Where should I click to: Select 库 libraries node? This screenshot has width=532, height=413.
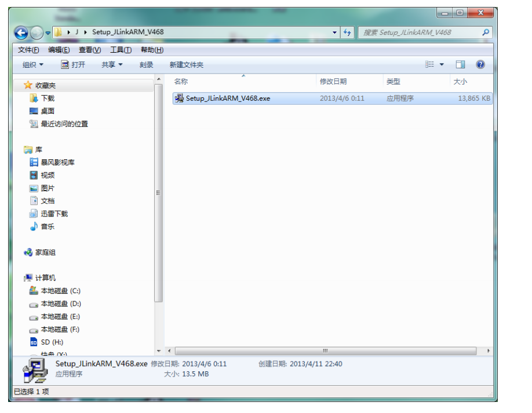click(x=38, y=149)
